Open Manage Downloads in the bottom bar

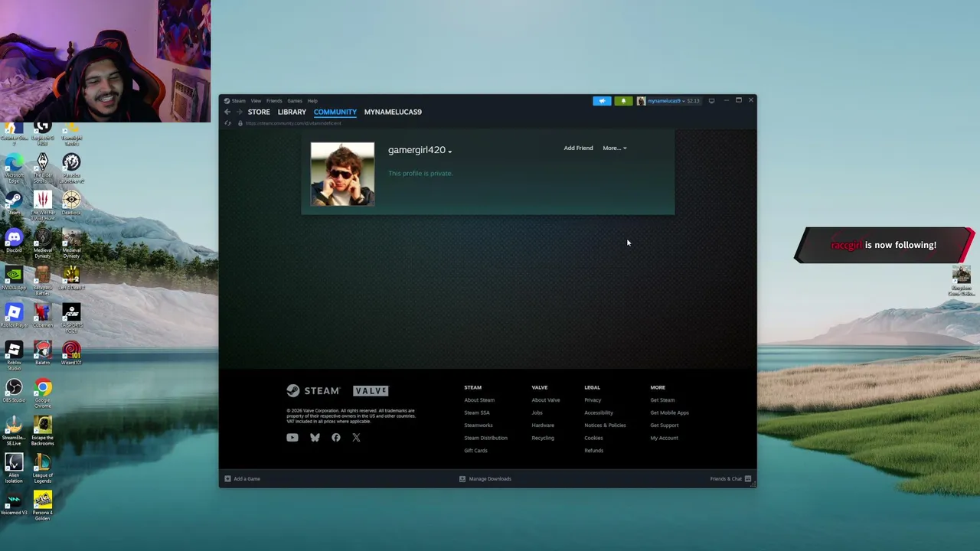point(485,479)
